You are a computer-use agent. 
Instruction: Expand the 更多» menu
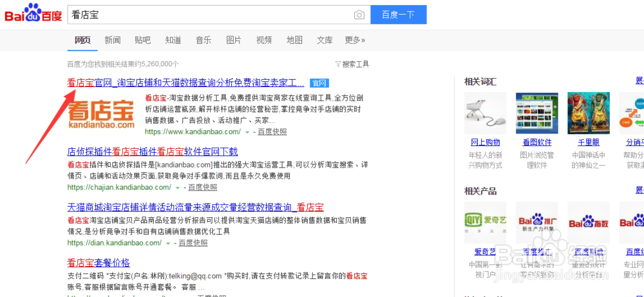click(x=355, y=40)
